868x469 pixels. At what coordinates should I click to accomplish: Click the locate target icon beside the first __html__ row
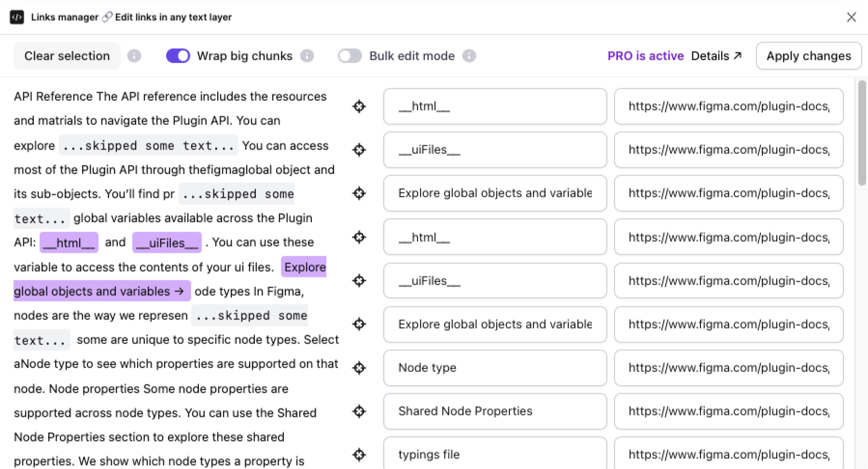359,107
